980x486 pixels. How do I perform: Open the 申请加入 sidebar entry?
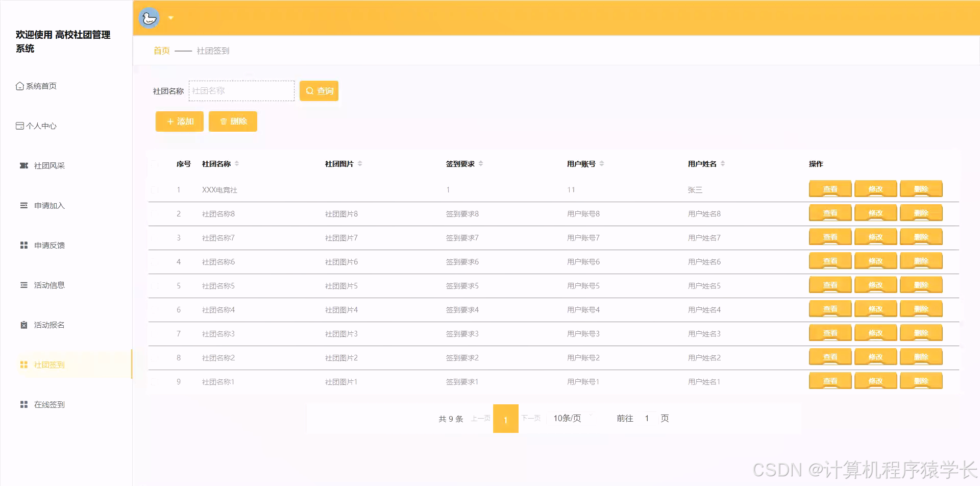tap(42, 205)
